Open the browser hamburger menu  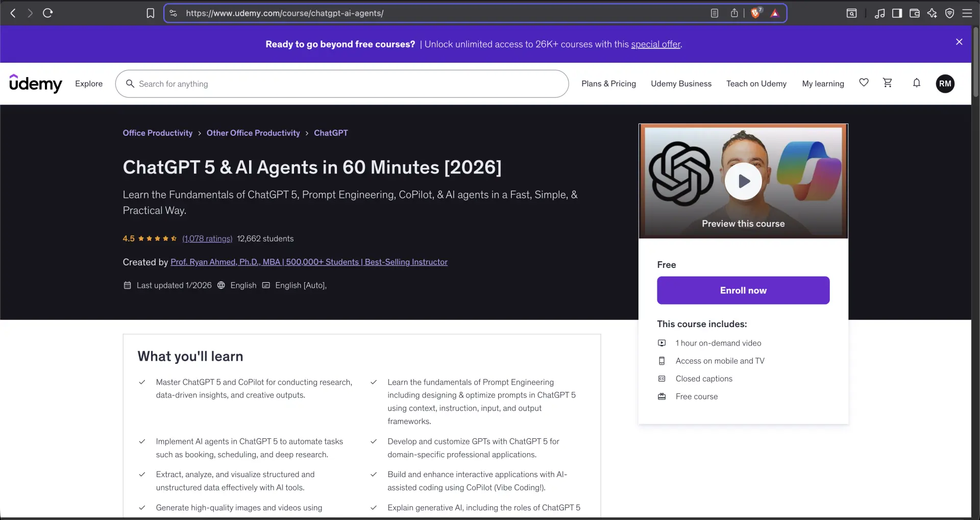point(967,13)
